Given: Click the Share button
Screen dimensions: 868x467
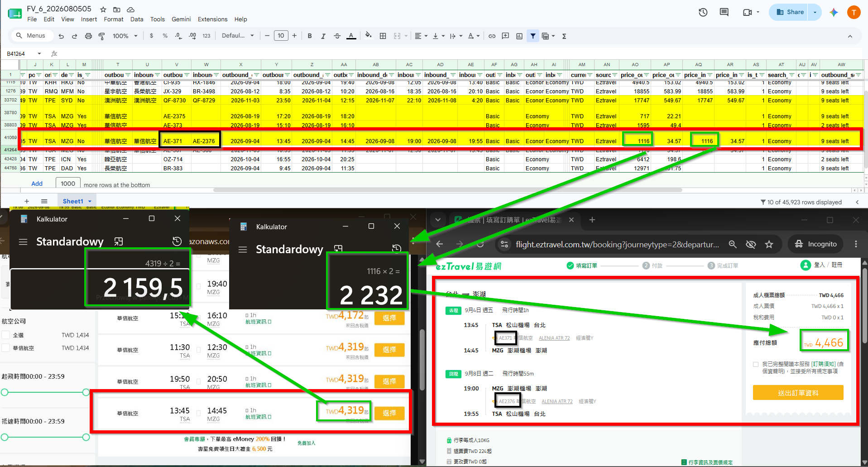Looking at the screenshot, I should tap(790, 12).
